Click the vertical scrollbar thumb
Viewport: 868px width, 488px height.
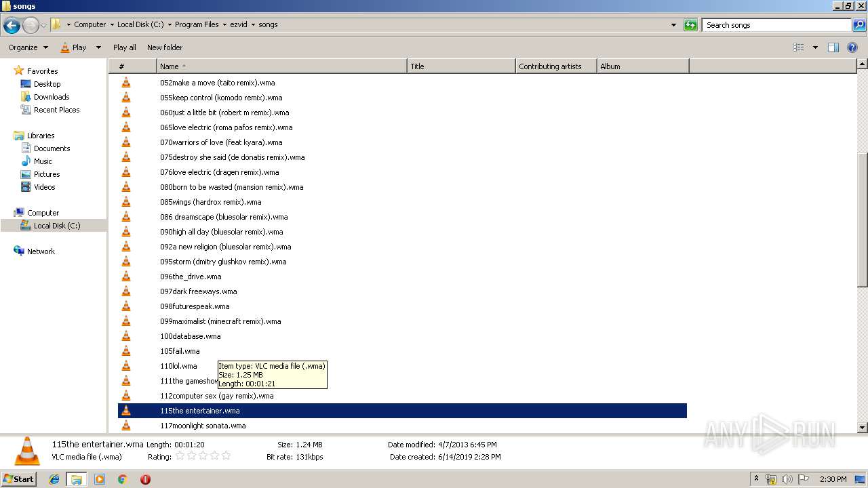(x=863, y=219)
